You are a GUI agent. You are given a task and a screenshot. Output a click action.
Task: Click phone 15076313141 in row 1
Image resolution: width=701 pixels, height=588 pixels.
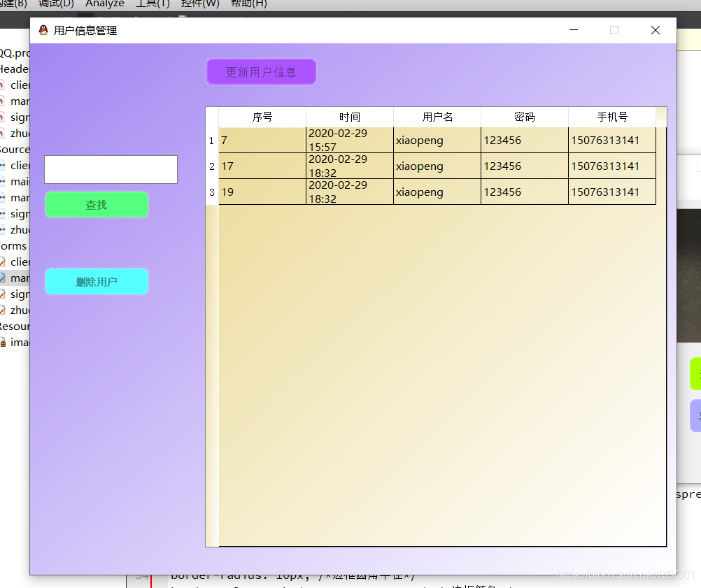tap(612, 141)
